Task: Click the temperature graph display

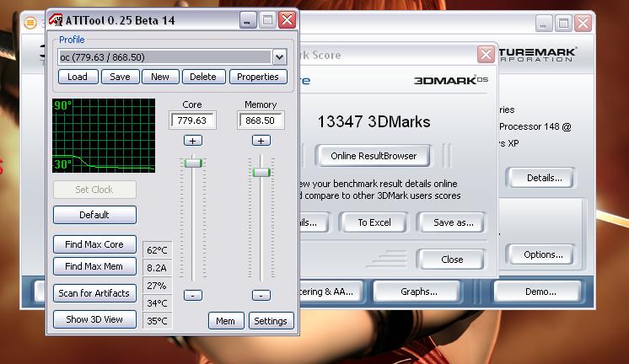Action: pos(104,136)
